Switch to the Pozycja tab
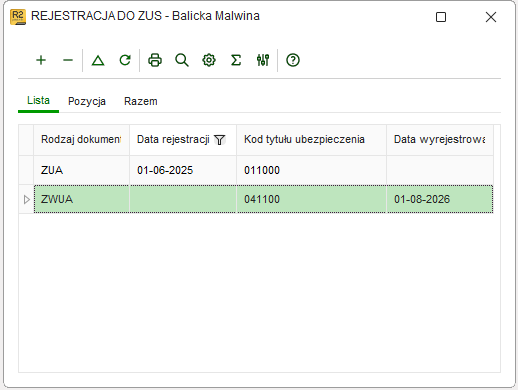The width and height of the screenshot is (518, 390). [87, 101]
